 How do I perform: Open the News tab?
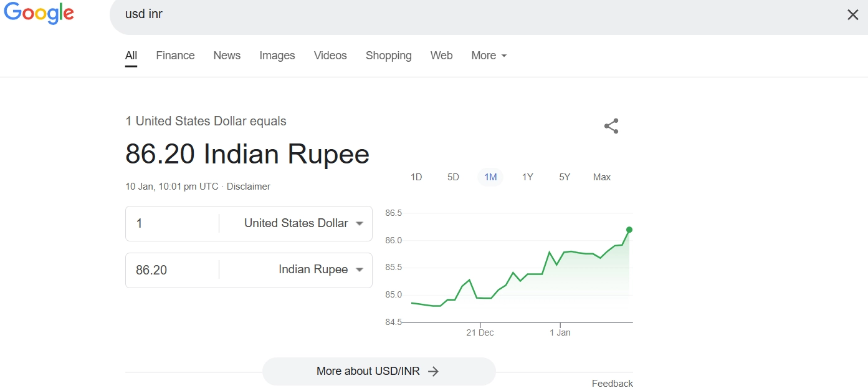pos(227,56)
